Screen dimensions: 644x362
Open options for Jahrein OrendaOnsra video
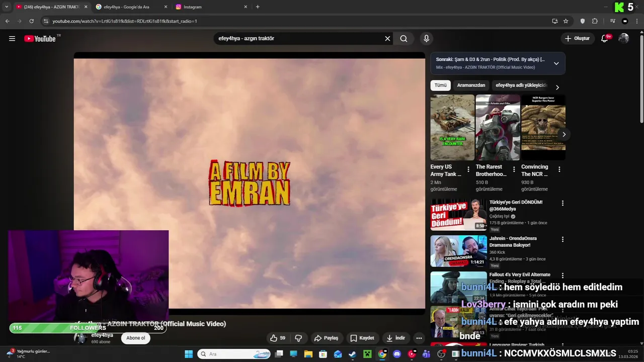point(562,239)
